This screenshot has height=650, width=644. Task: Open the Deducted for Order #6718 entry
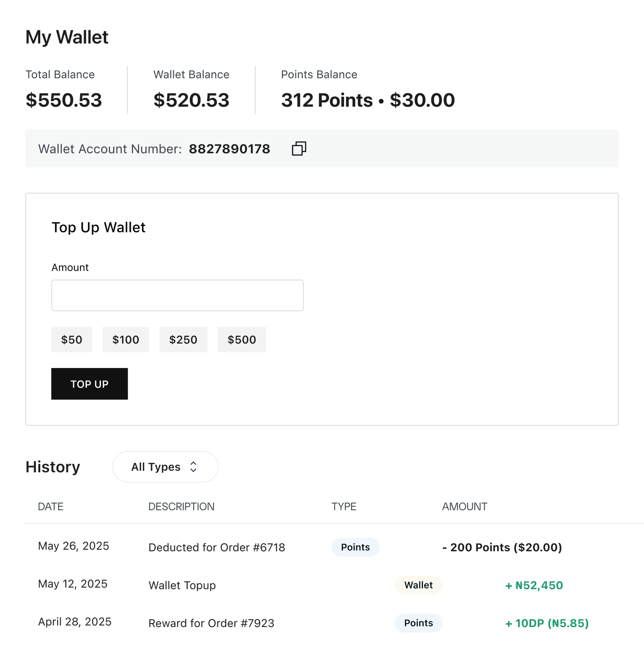217,547
